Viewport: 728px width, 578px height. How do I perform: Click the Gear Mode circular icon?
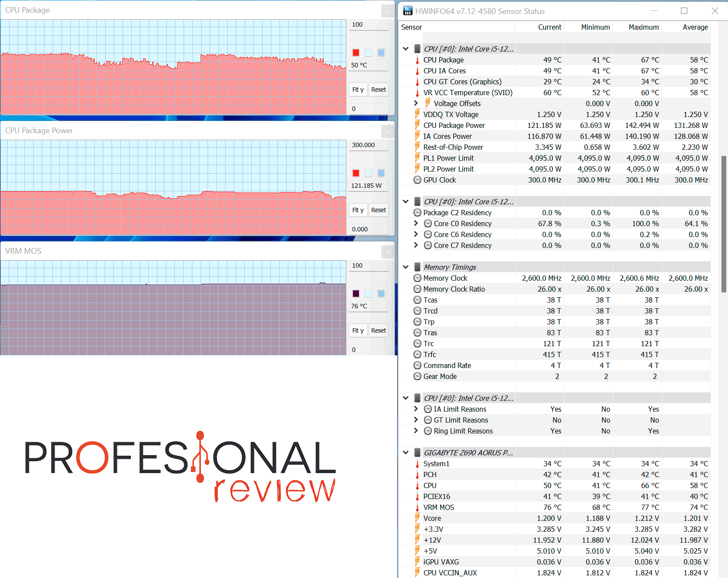click(417, 376)
